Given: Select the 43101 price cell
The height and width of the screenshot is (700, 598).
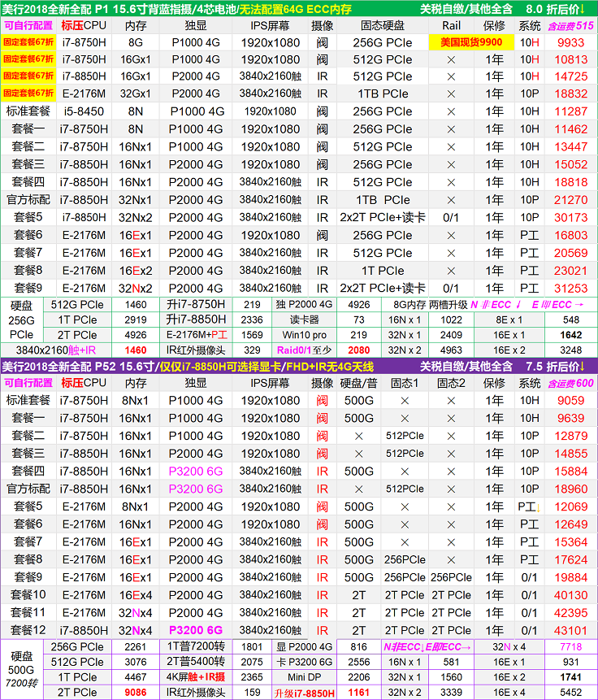Looking at the screenshot, I should click(570, 629).
